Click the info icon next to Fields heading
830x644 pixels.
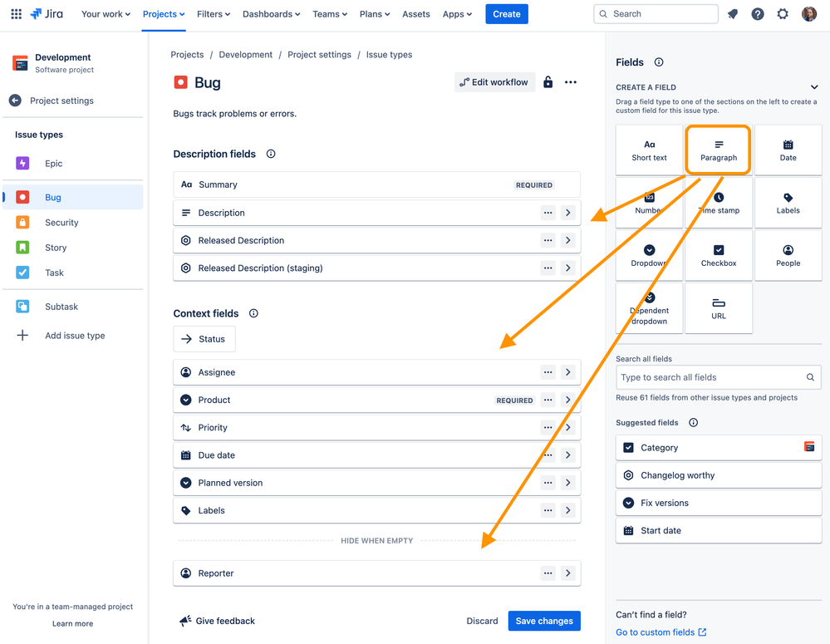[x=659, y=62]
